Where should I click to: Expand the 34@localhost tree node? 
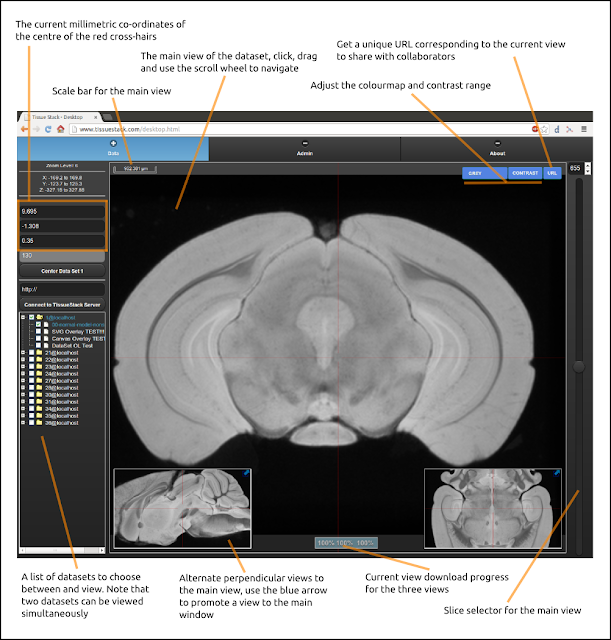coord(23,409)
